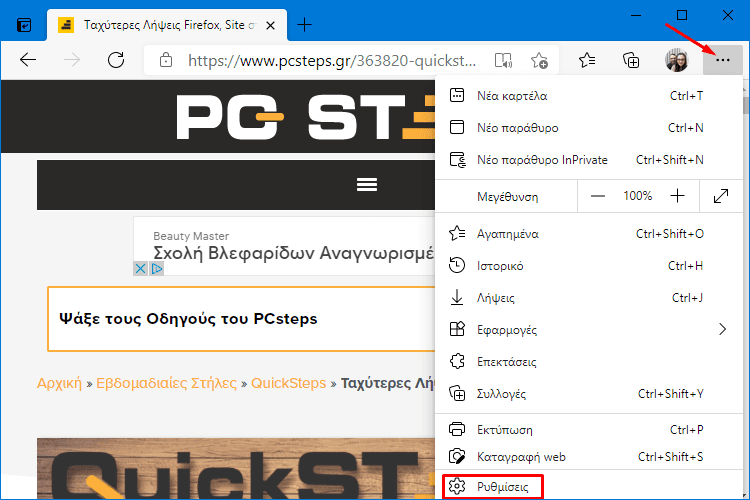This screenshot has height=500, width=750.
Task: Click the printer icon beside Εκτύπωση
Action: pos(457,429)
